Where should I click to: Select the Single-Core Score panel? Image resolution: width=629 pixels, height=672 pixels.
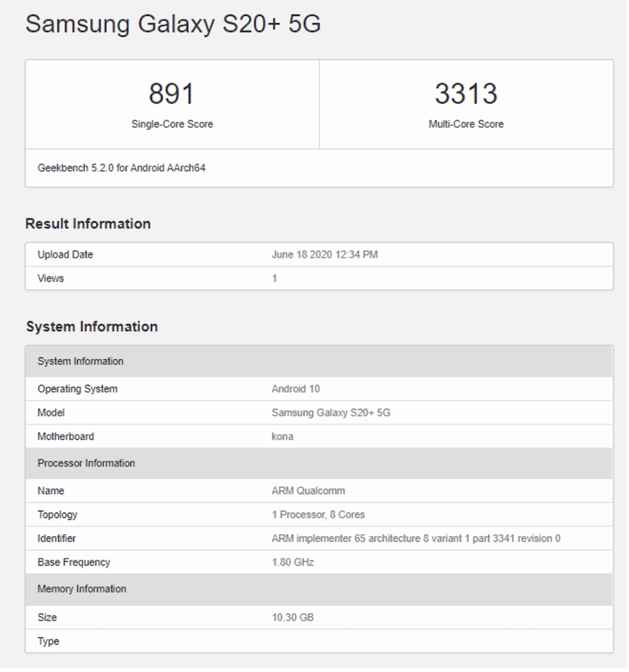[x=172, y=105]
